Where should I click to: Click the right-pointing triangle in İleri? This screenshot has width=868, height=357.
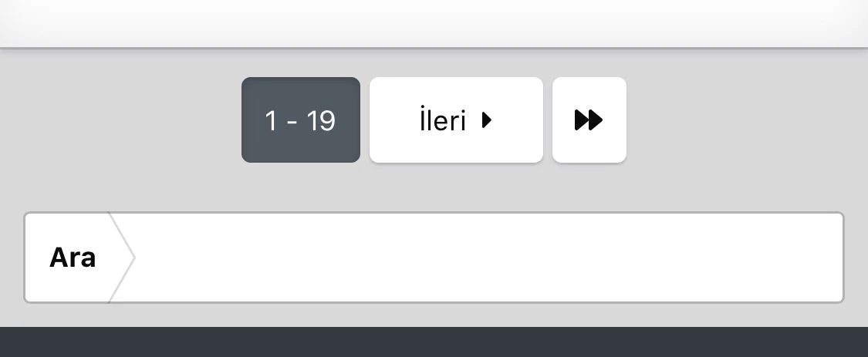pos(487,120)
